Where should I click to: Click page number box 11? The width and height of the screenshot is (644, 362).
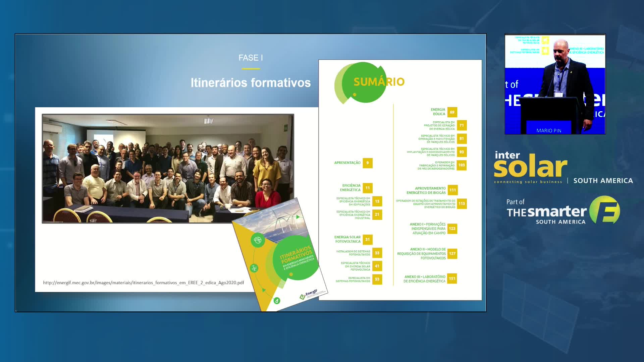(368, 188)
